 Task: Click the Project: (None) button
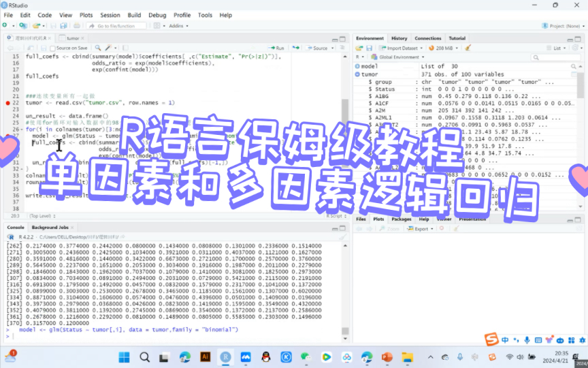click(563, 26)
